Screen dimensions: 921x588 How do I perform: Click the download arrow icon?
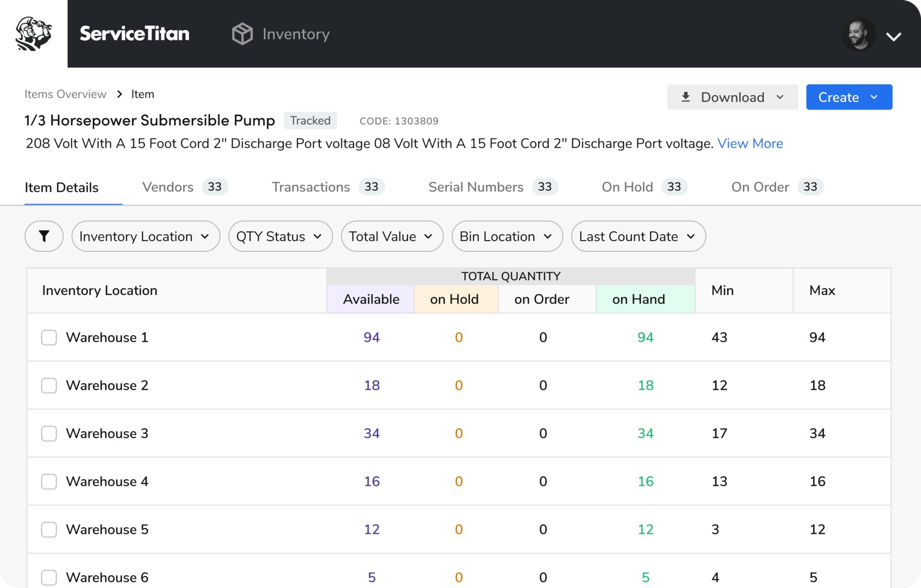[686, 97]
